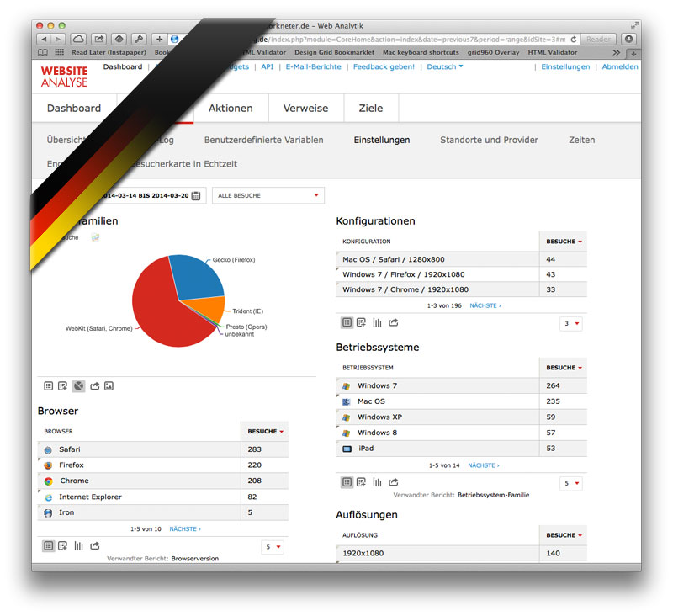Screen dimensions: 673x616
Task: Sort Konfigurationen by the BESUCHE column
Action: point(564,242)
